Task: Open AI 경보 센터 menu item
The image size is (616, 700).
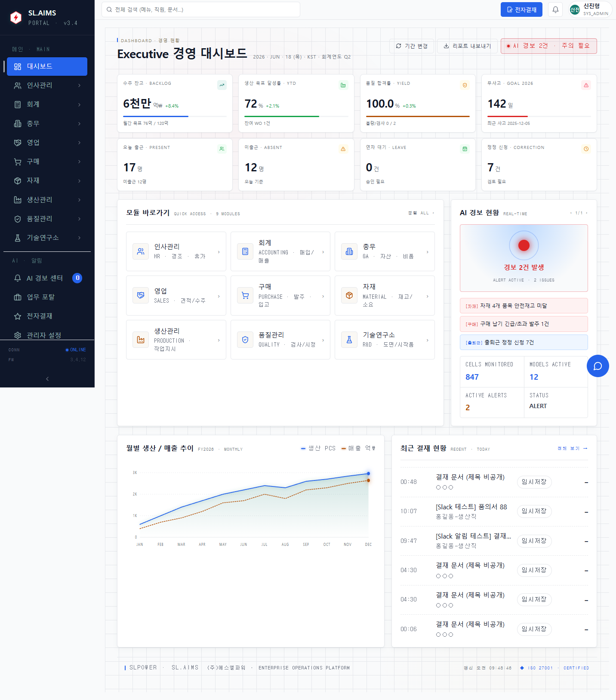Action: point(47,278)
